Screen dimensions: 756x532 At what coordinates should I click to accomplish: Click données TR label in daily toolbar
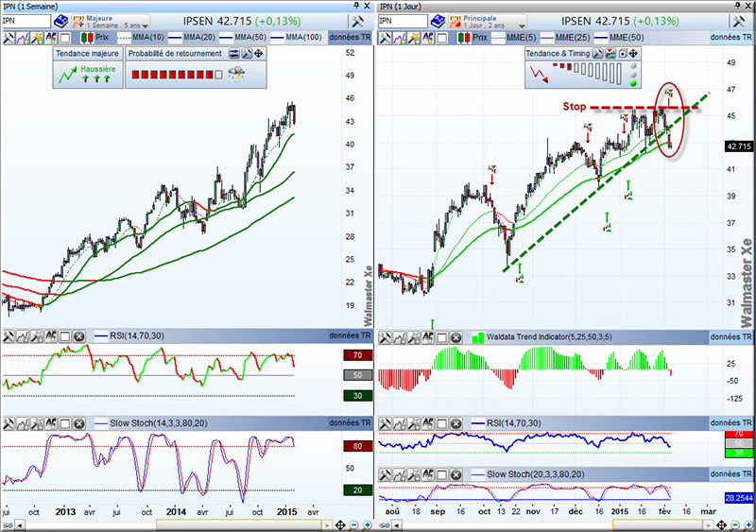pos(730,38)
